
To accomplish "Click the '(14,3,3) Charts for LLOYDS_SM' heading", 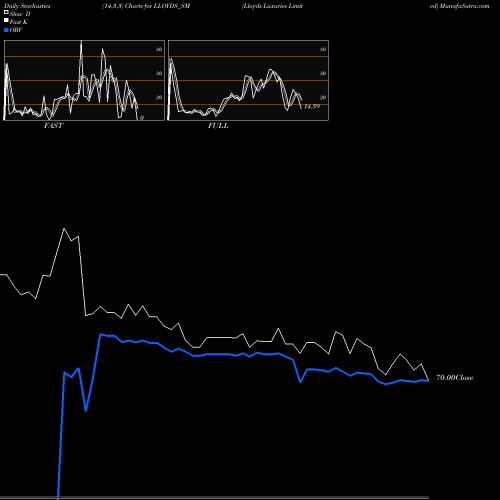I will (x=146, y=6).
